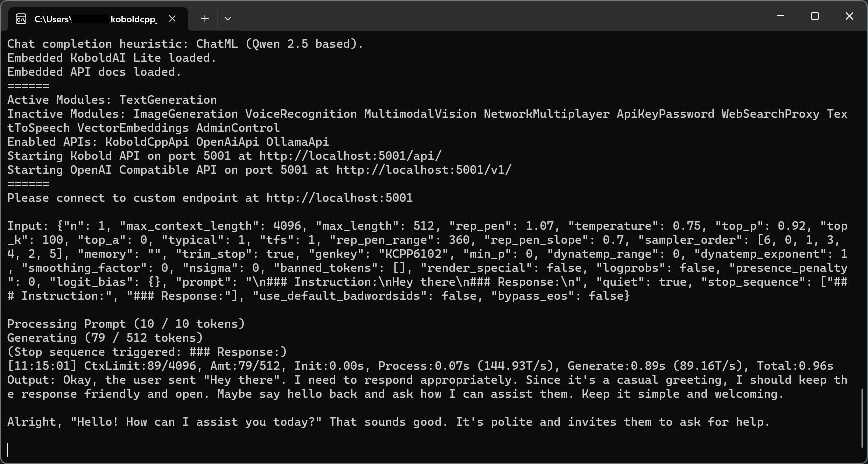The image size is (868, 464).
Task: Expand the new tab profile dropdown chevron
Action: [228, 19]
